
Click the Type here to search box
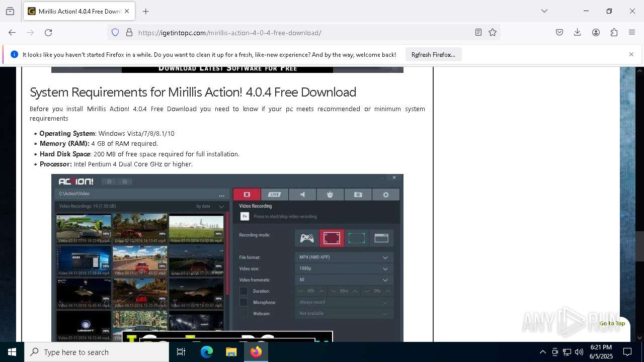[97, 352]
